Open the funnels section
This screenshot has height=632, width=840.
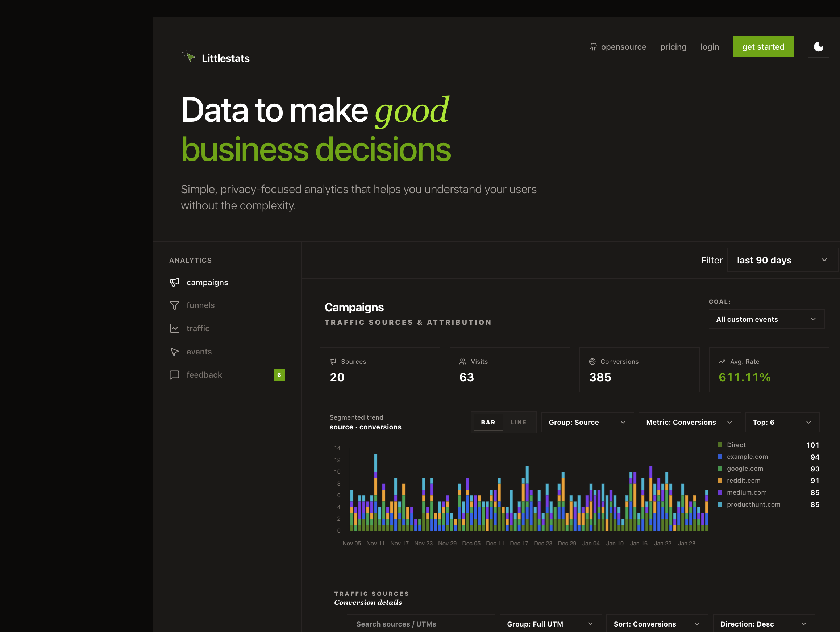(200, 305)
